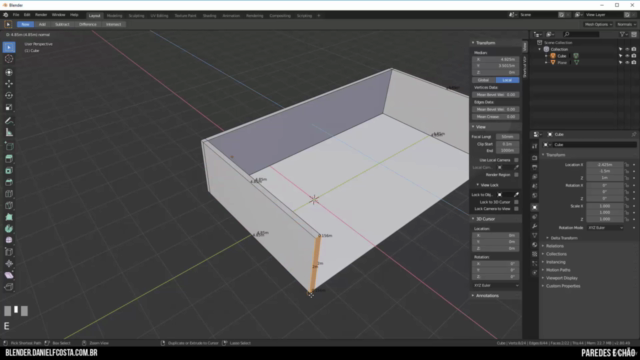Image resolution: width=640 pixels, height=360 pixels.
Task: Collapse the sidebar Transform panel
Action: [484, 43]
